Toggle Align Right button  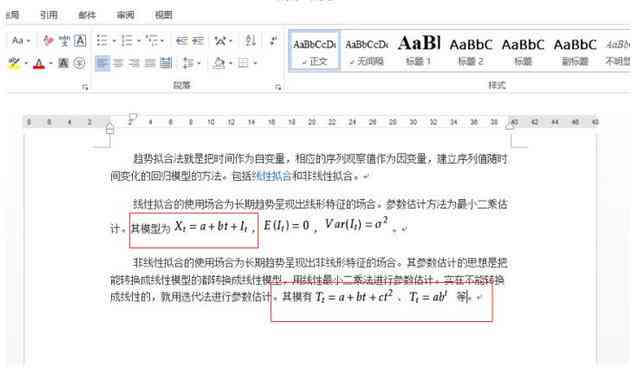point(134,63)
